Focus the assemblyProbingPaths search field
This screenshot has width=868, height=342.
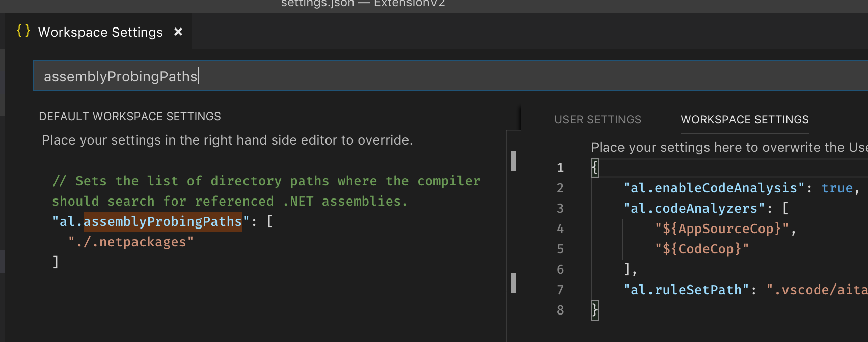[x=450, y=76]
